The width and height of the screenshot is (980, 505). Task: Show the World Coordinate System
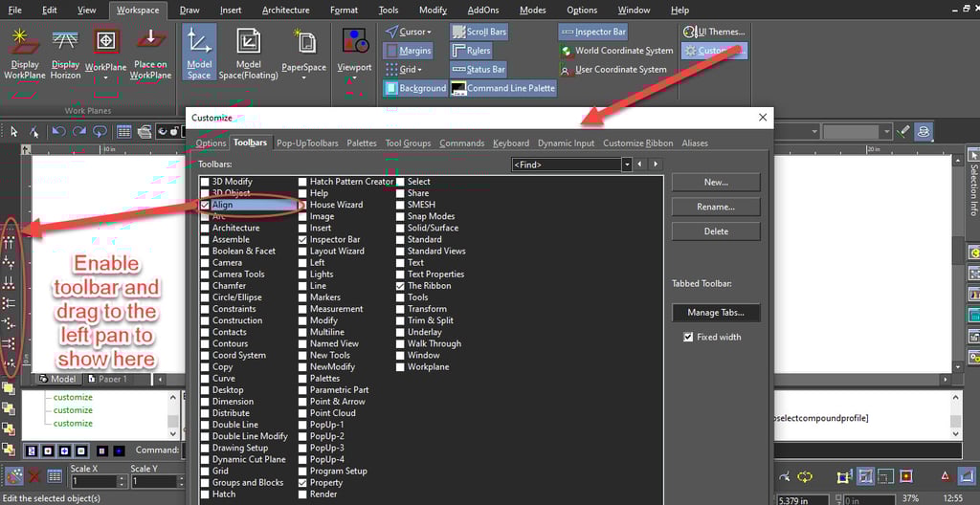(x=616, y=51)
